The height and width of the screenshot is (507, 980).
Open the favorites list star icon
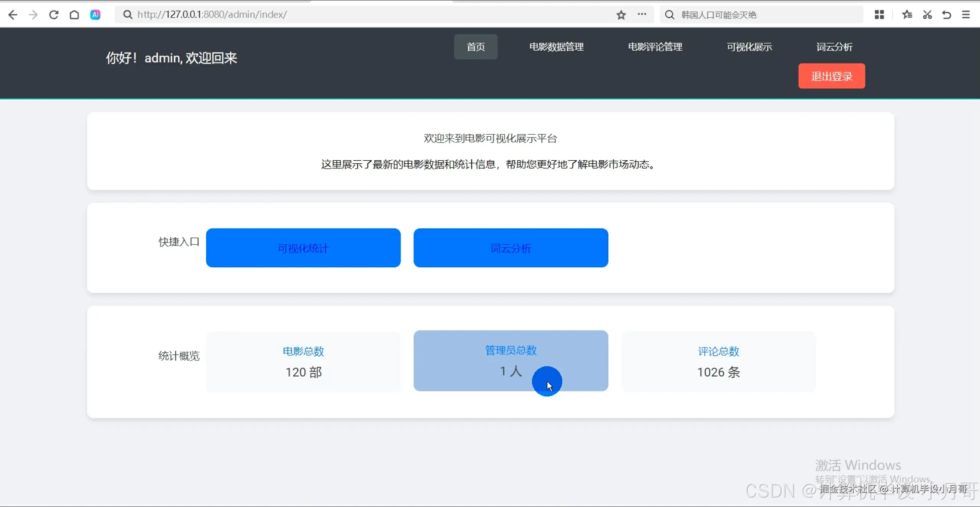907,15
